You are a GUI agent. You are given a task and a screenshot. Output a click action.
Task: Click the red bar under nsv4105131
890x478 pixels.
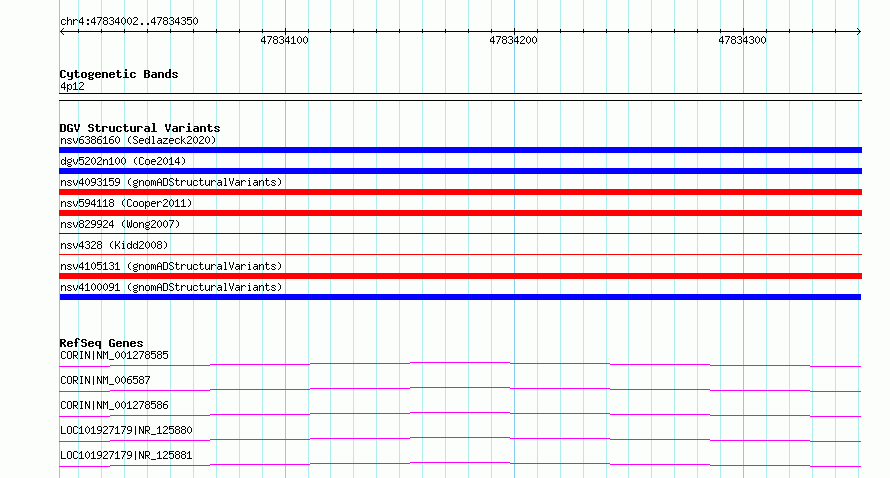coord(460,276)
